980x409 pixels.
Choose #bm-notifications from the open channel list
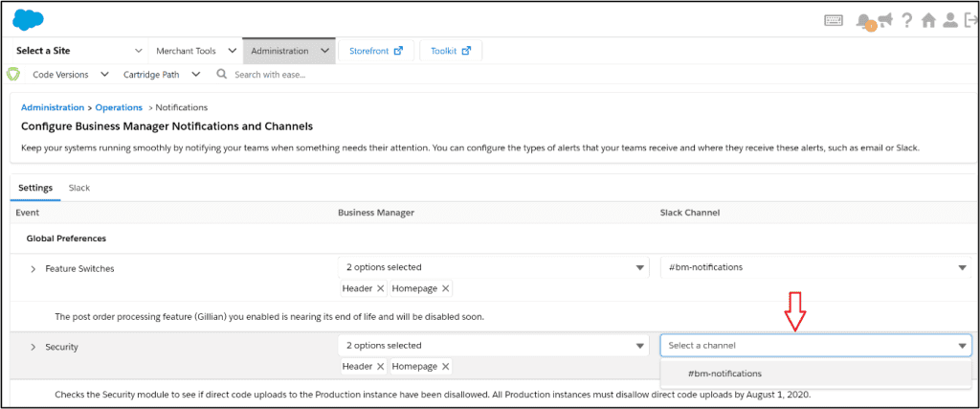(724, 374)
